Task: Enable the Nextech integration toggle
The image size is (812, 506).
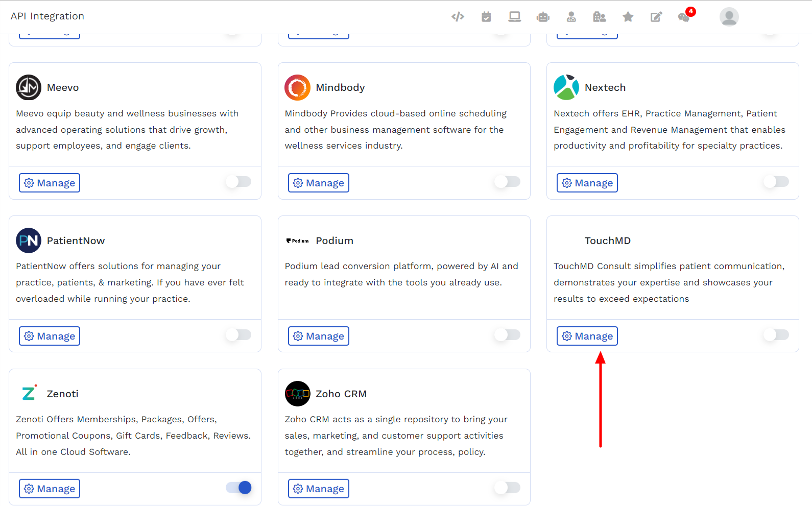Action: coord(776,182)
